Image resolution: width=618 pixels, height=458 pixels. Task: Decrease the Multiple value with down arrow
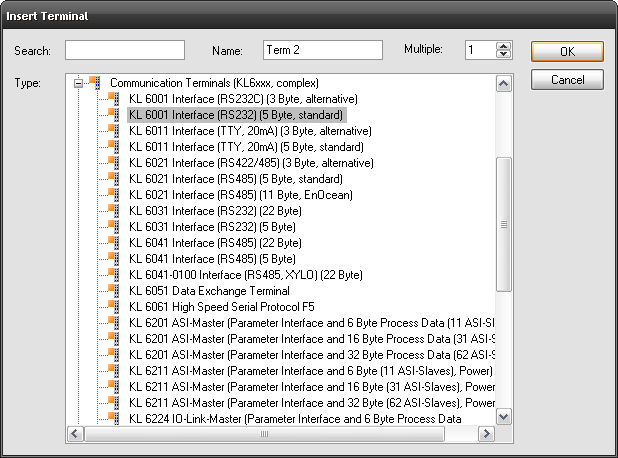pyautogui.click(x=503, y=54)
